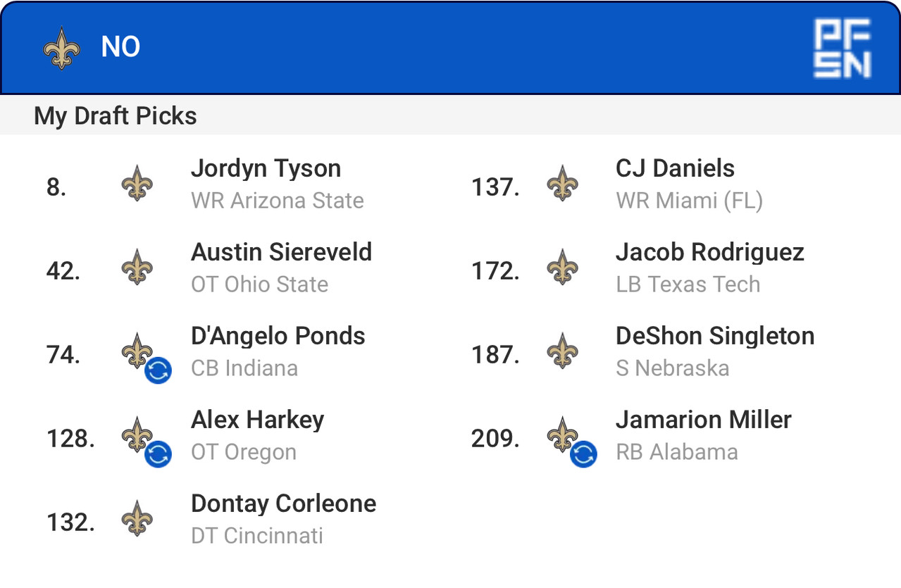The height and width of the screenshot is (588, 901).
Task: Open Jordyn Tyson player name
Action: point(266,169)
